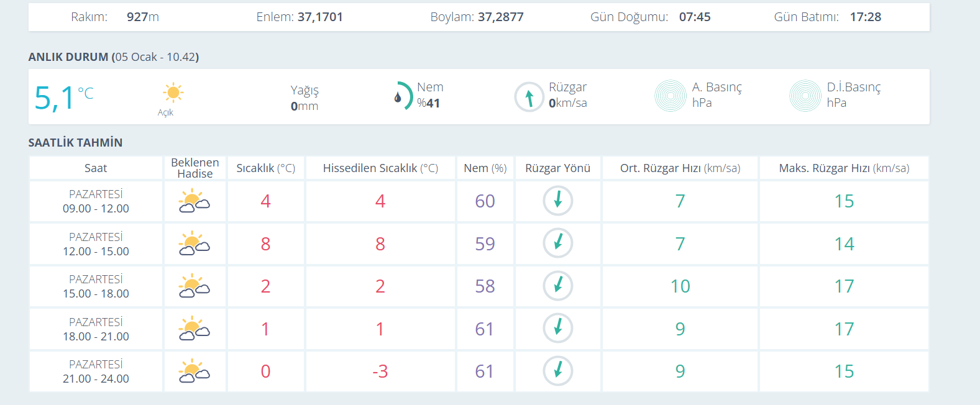Click the sunny Açık weather icon

(173, 93)
